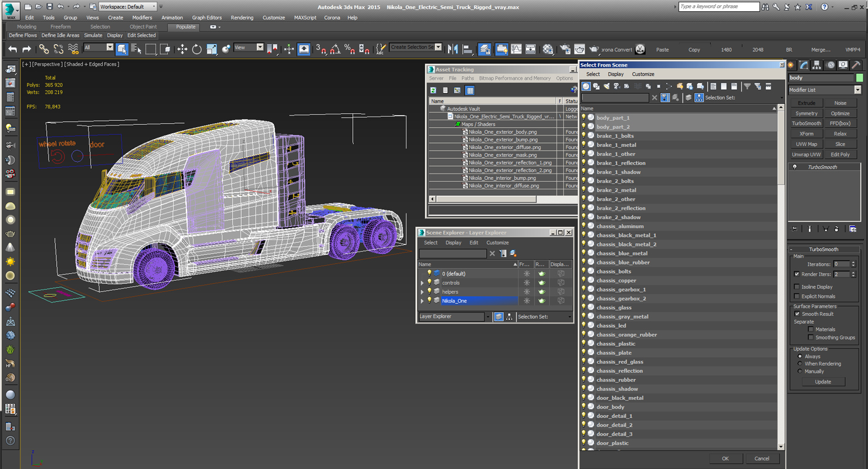Switch to the Motion command panel

(830, 65)
